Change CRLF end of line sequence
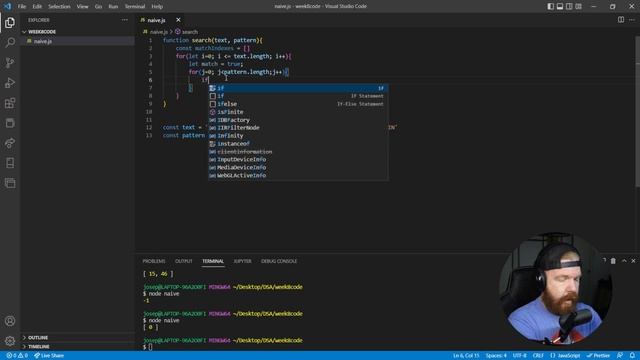The height and width of the screenshot is (360, 640). (x=538, y=356)
